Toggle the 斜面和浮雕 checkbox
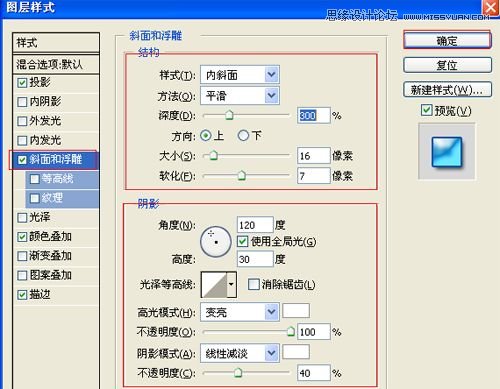 pyautogui.click(x=22, y=160)
